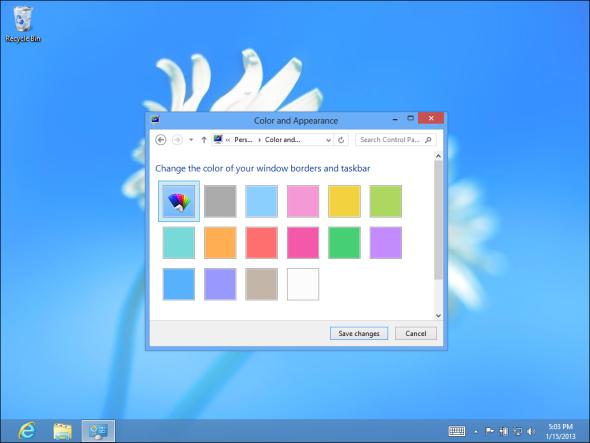
Task: Open the Recycle Bin desktop icon
Action: tap(23, 24)
